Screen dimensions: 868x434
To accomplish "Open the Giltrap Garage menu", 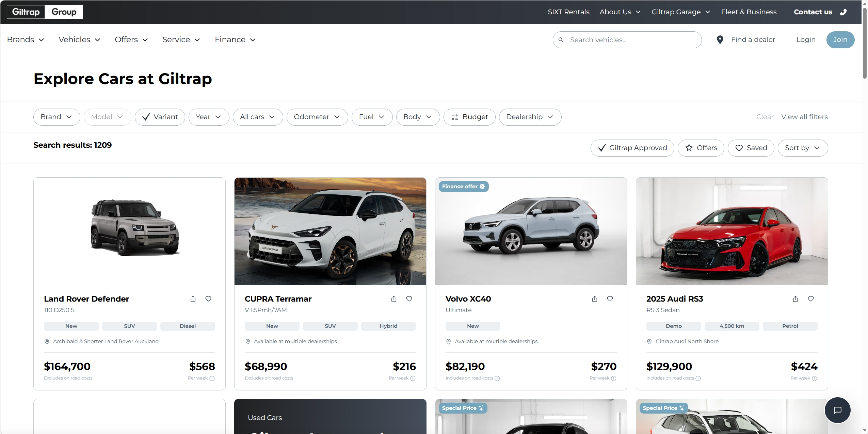I will (681, 12).
